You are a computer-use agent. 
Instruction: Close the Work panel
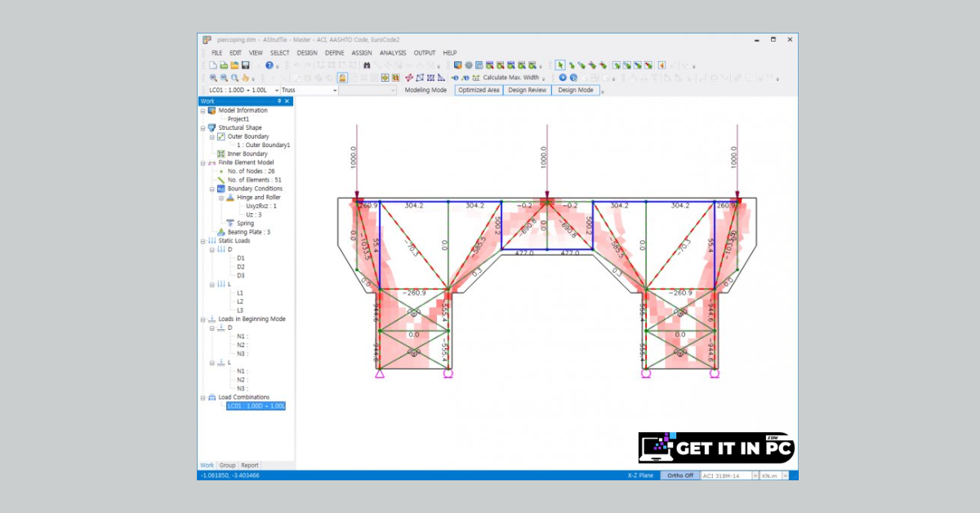287,101
